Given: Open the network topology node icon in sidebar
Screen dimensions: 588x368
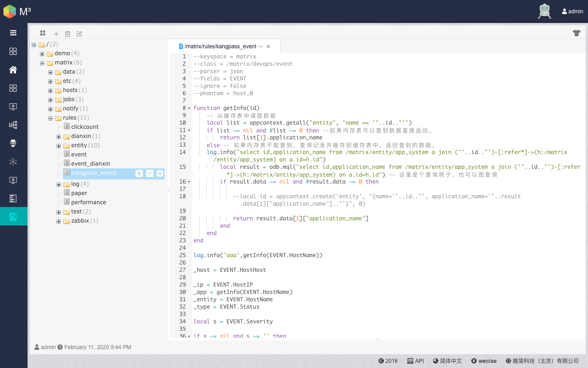Looking at the screenshot, I should click(x=13, y=161).
